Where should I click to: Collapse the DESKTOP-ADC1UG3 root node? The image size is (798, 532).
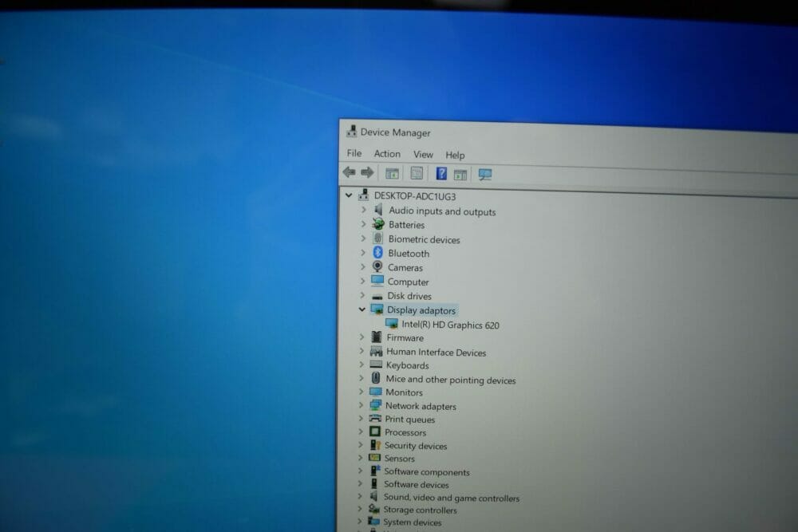point(349,195)
